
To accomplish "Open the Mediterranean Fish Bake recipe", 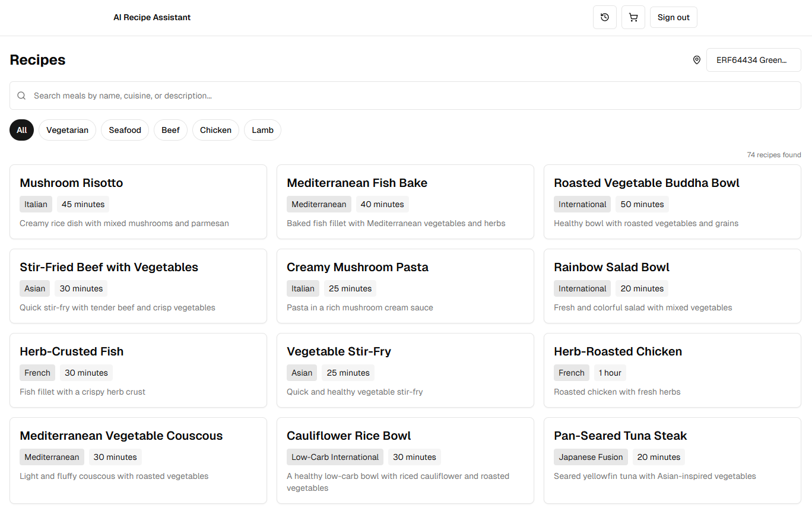I will [x=405, y=202].
